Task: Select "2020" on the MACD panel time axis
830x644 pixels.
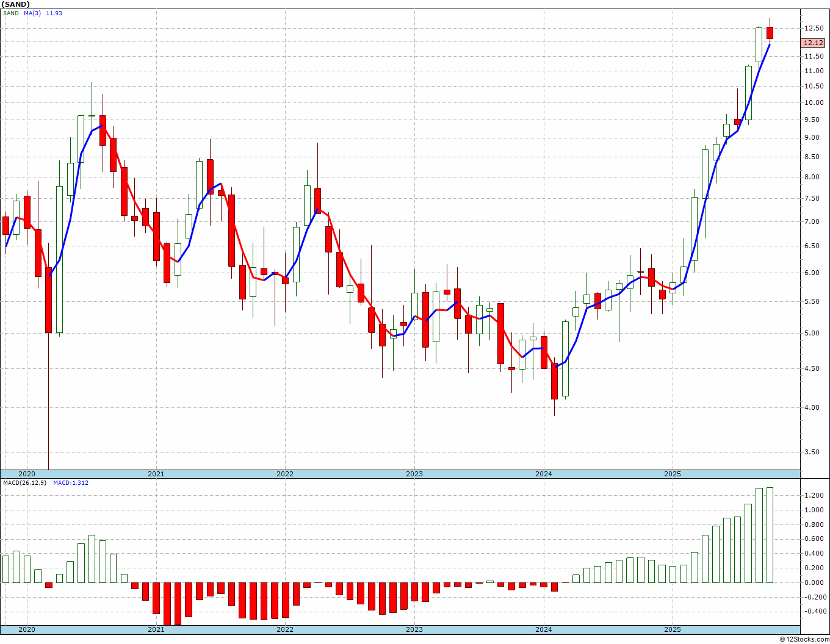Action: click(x=27, y=629)
